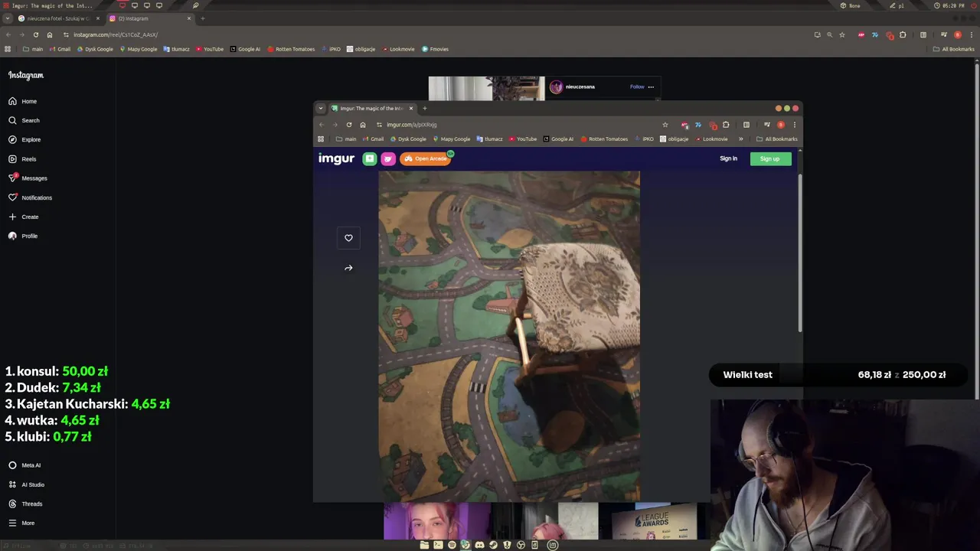Click the play-road-rug chair image
This screenshot has width=980, height=551.
click(509, 336)
